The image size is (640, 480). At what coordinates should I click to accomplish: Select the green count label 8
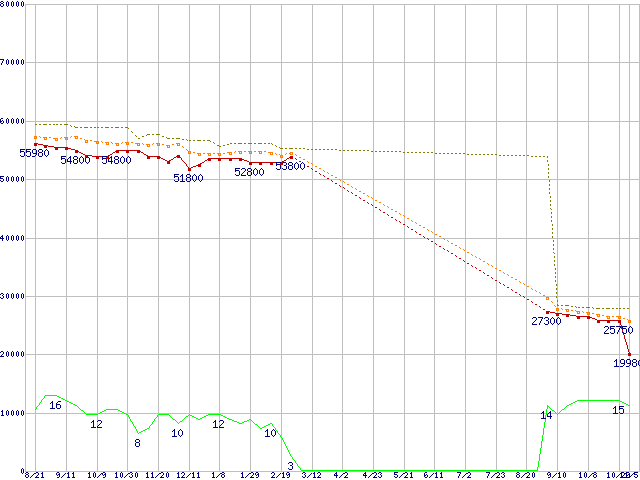coord(137,443)
